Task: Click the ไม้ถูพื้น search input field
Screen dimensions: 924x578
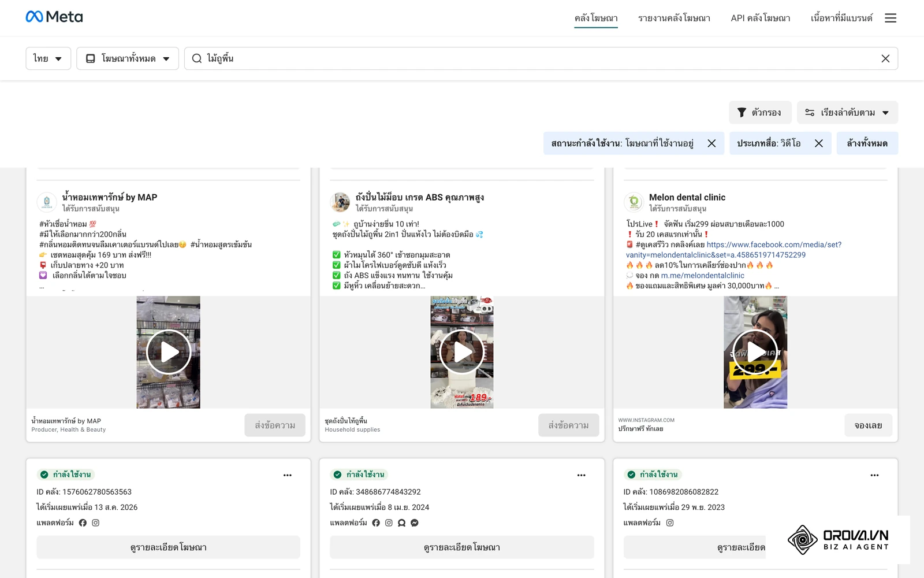Action: pyautogui.click(x=541, y=58)
